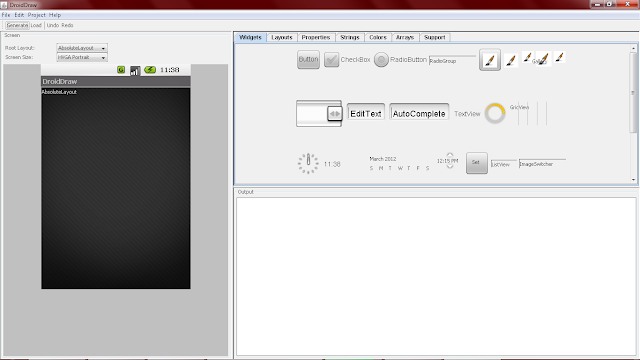This screenshot has height=360, width=640.
Task: Open the Root Layout AbsoluteLayout dropdown
Action: [82, 48]
